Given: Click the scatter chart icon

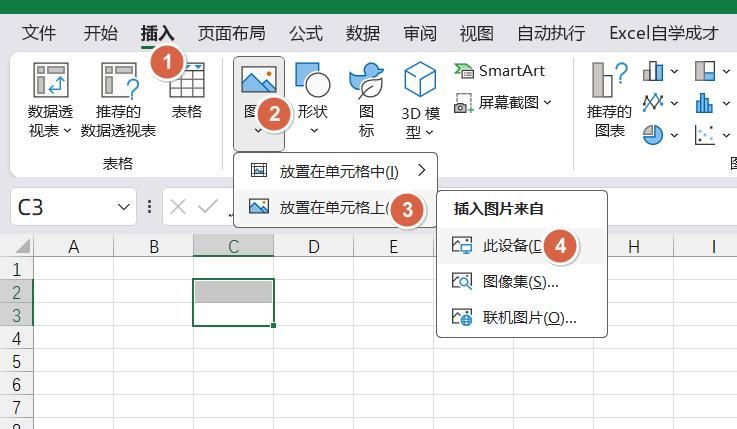Looking at the screenshot, I should click(x=705, y=135).
